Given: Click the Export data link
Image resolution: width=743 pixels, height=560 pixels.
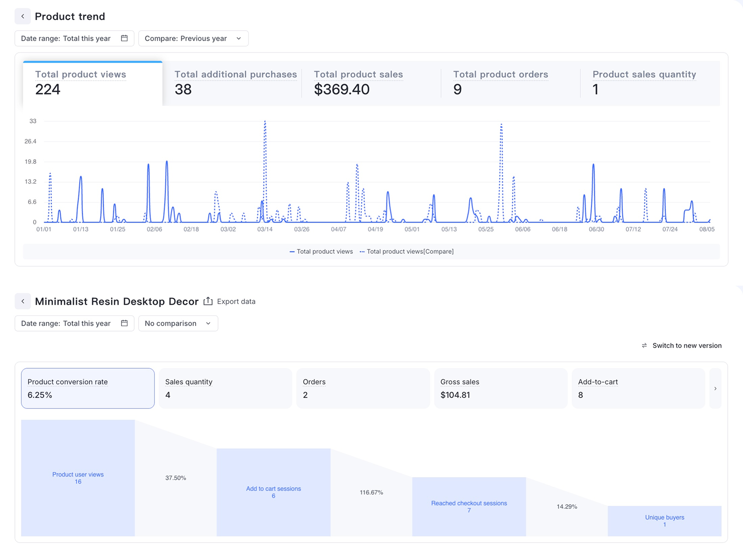Looking at the screenshot, I should click(x=236, y=301).
